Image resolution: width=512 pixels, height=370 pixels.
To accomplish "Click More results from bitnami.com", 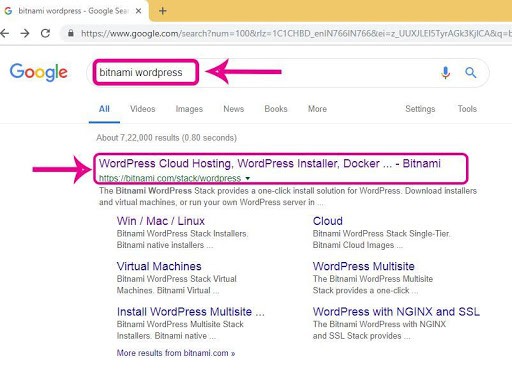I will coord(176,353).
